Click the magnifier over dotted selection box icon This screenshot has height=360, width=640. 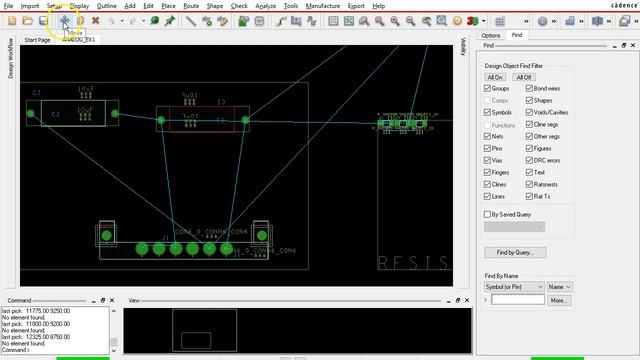click(x=441, y=21)
